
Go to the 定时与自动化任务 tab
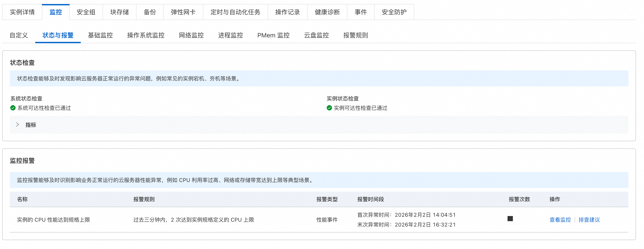tap(235, 12)
